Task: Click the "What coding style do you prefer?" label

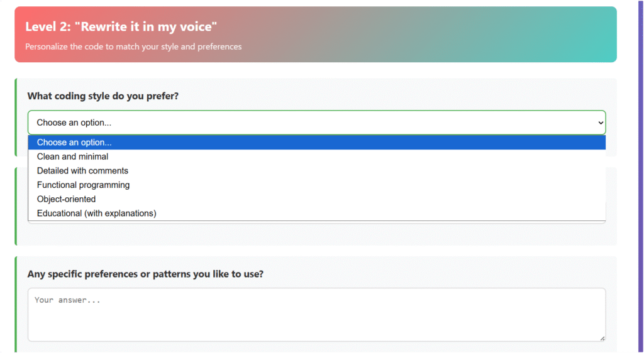Action: [x=103, y=96]
